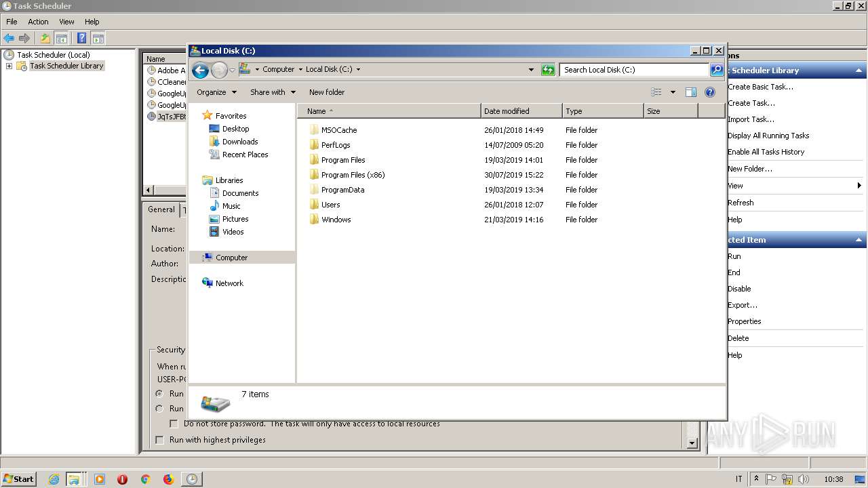Open the View menu in Task Scheduler
The image size is (868, 488).
click(x=66, y=22)
